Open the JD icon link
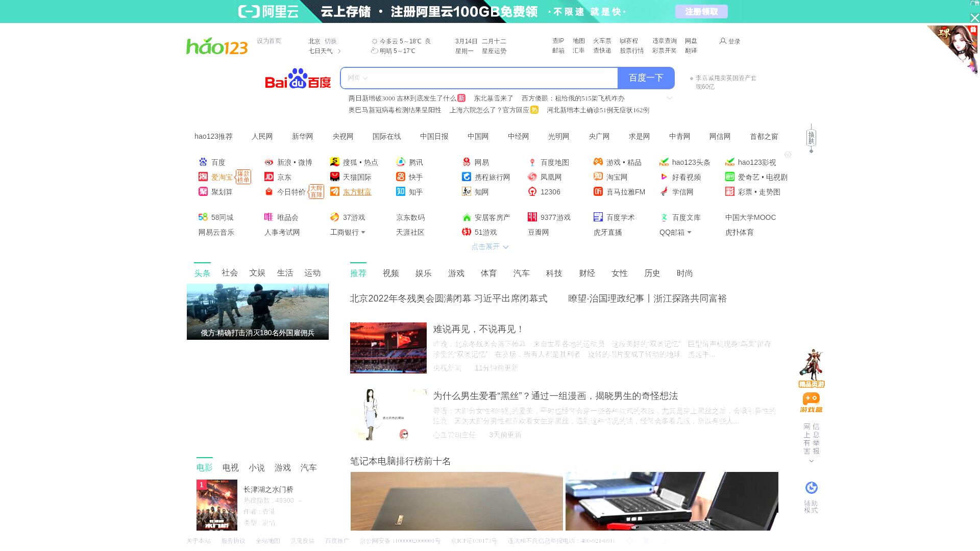Screen dimensions: 980x551 tap(269, 177)
